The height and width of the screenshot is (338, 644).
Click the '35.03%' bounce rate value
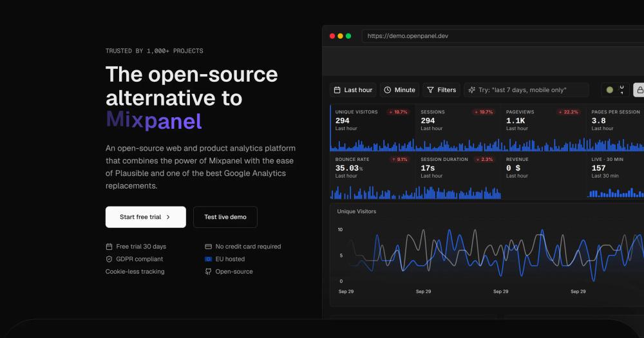point(348,168)
